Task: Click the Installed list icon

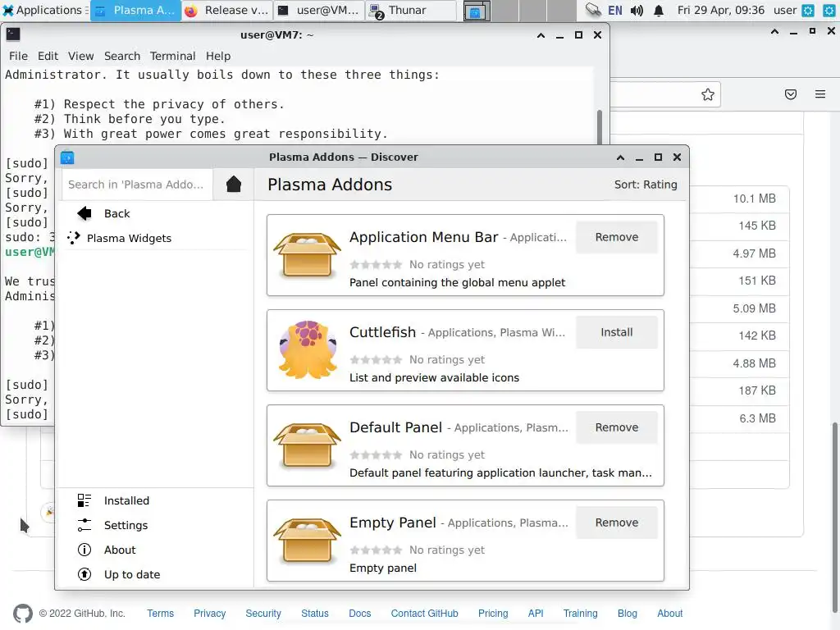Action: [84, 500]
